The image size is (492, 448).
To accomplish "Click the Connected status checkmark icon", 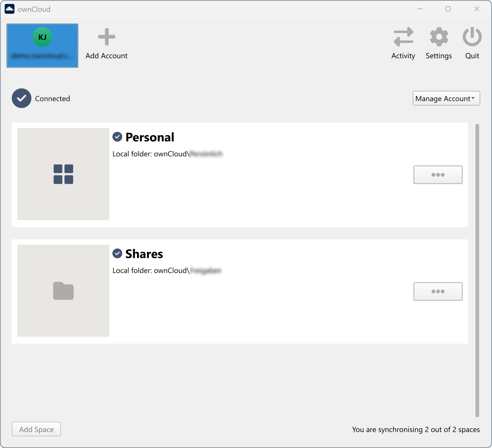I will pos(22,98).
